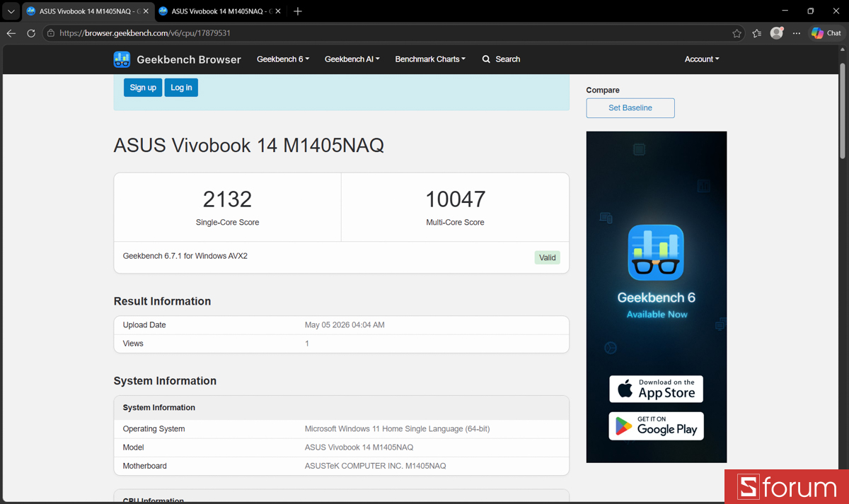
Task: Click the Operating System value Windows 11 Home
Action: [x=397, y=429]
